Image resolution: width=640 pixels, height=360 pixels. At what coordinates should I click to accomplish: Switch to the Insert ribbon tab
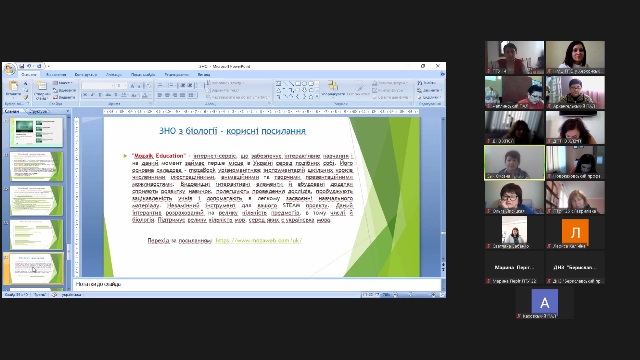[56, 75]
